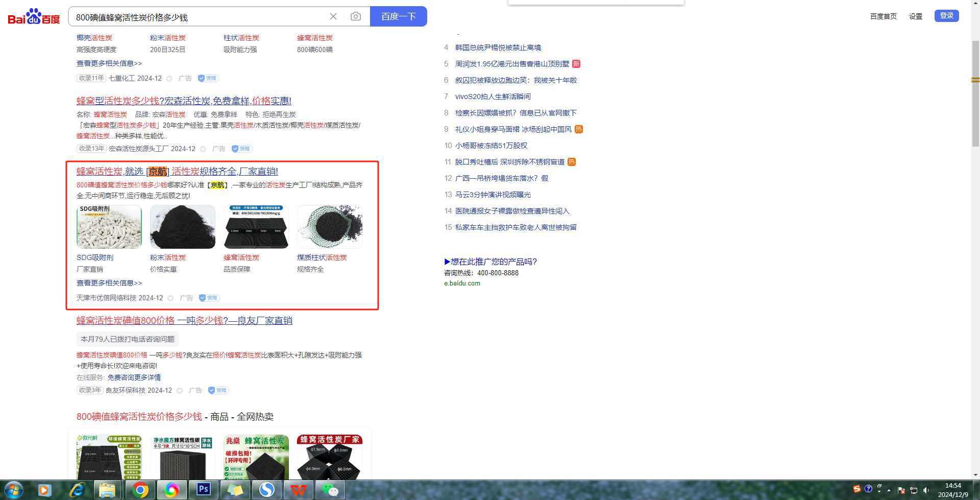Click 查看更多相关信息 under 七重化工 ad

[x=109, y=63]
